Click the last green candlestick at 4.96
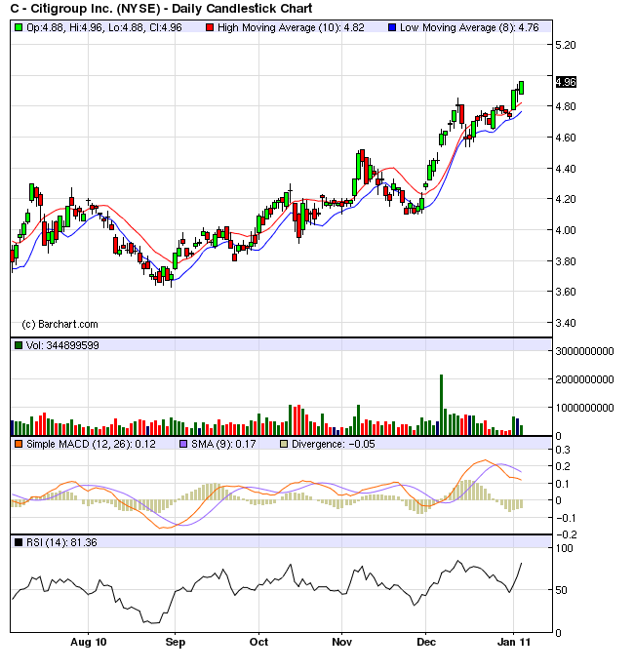Viewport: 634px width, 672px height. pos(521,88)
